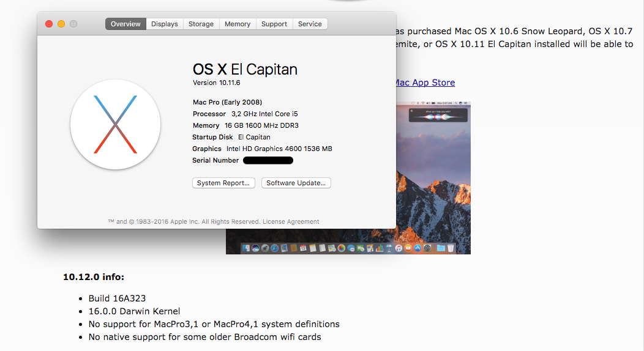Image resolution: width=644 pixels, height=351 pixels.
Task: Click the MacPro3,1 or MacPro4,1 bullet
Action: pos(214,324)
